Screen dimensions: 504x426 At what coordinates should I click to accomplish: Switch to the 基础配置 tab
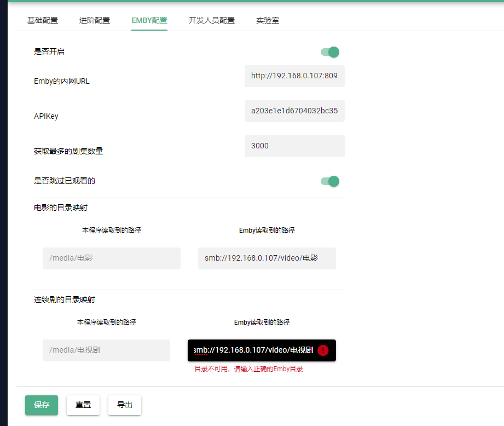coord(42,20)
